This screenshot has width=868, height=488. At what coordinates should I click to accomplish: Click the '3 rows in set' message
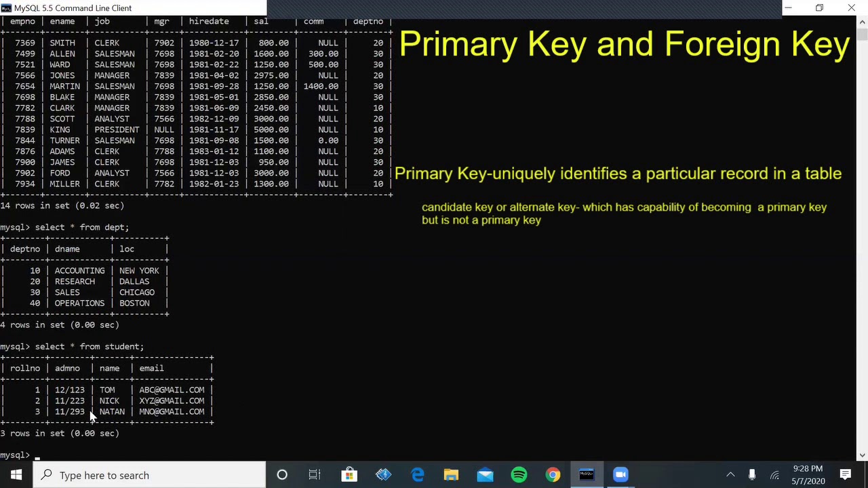60,433
